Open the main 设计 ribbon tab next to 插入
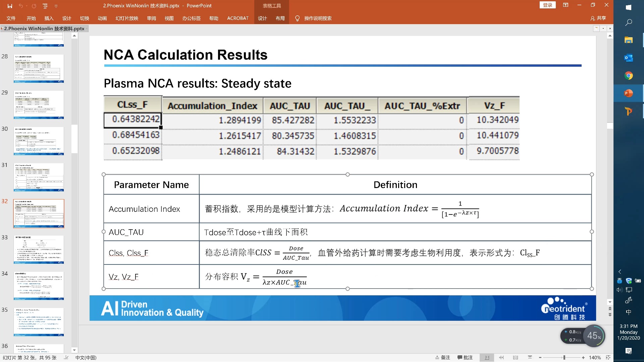The height and width of the screenshot is (362, 644). pyautogui.click(x=67, y=18)
